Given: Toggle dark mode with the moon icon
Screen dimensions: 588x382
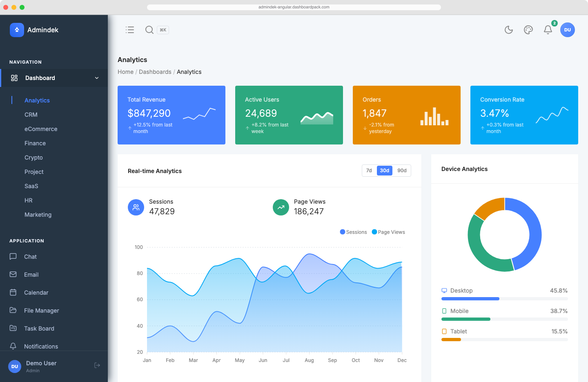Looking at the screenshot, I should 508,29.
